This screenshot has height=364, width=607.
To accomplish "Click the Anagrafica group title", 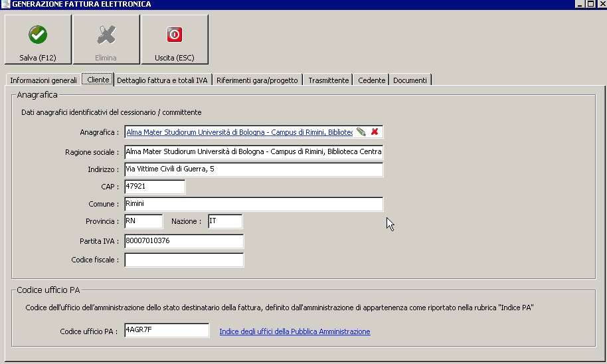I will click(37, 95).
